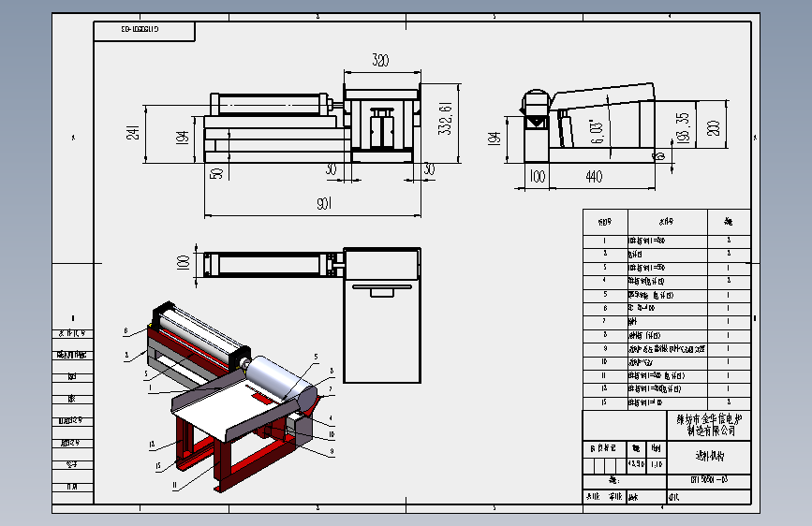812x526 pixels.
Task: Select the 332.61 height dimension text
Action: [x=446, y=119]
